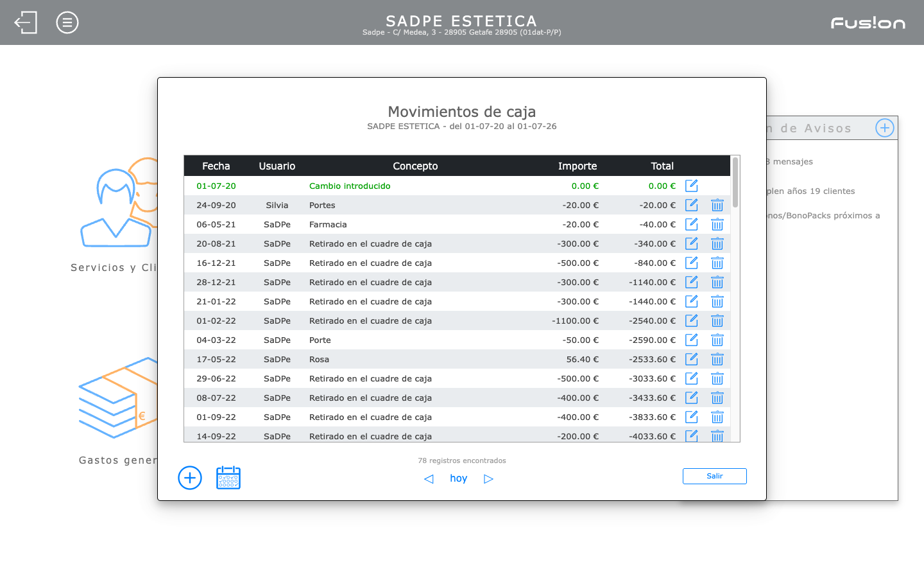
Task: Click the Concepto column header
Action: point(415,166)
